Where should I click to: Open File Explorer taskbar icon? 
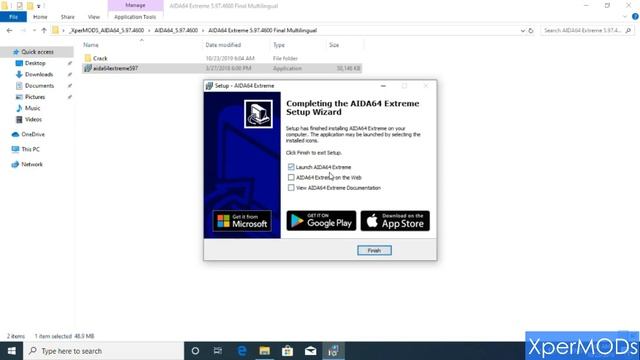[264, 351]
